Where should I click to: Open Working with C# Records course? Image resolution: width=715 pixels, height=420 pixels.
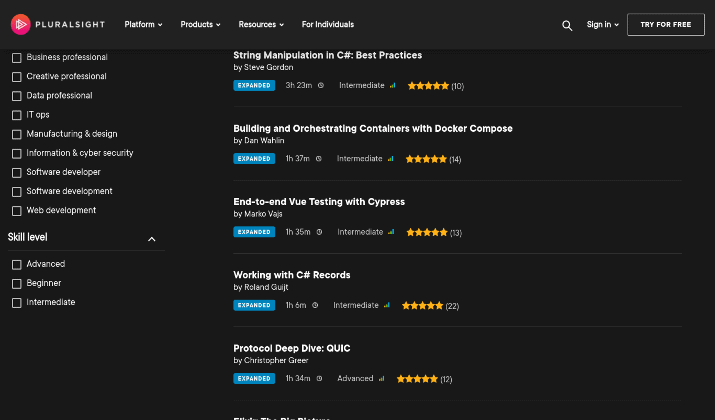tap(292, 275)
